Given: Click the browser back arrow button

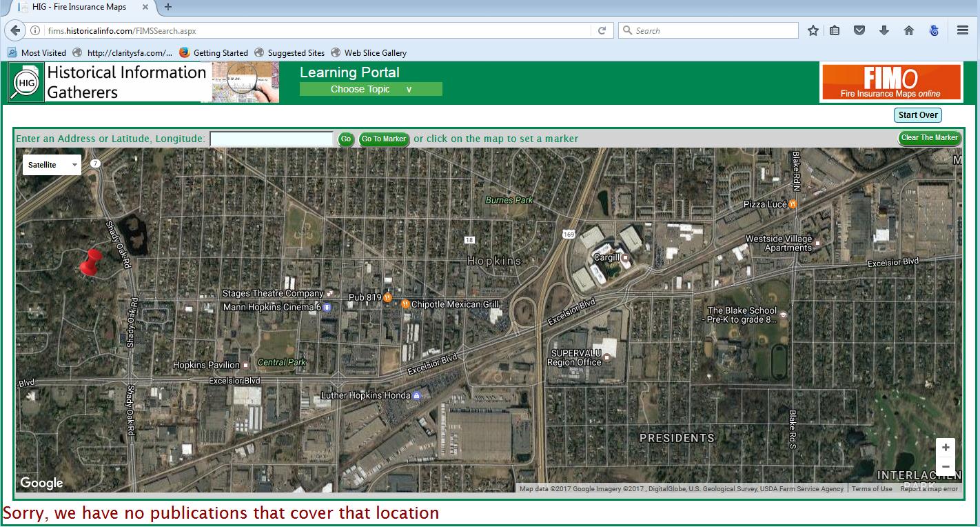Looking at the screenshot, I should (15, 30).
